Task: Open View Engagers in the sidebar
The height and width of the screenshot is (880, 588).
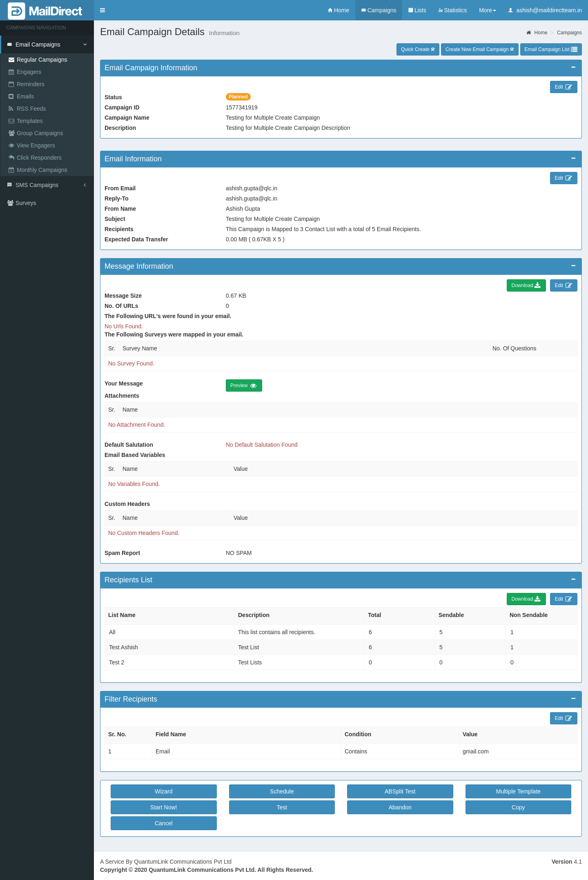Action: (36, 145)
